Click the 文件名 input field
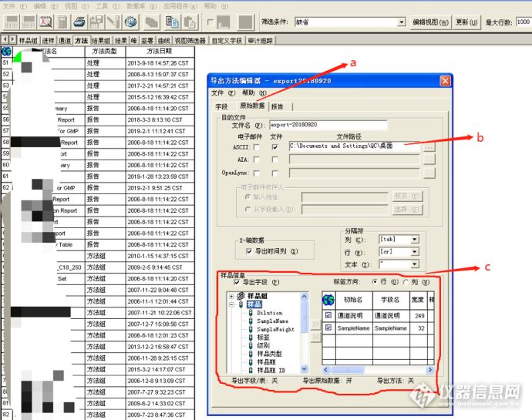 [328, 125]
